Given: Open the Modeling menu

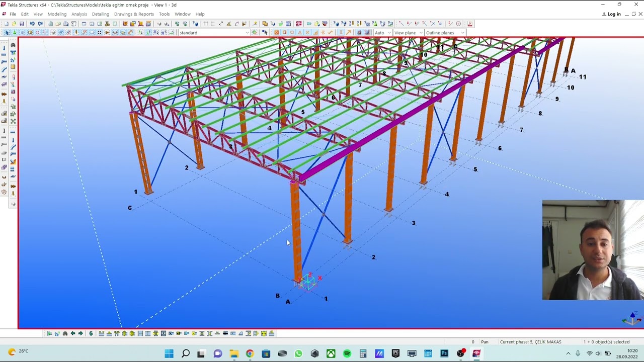Looking at the screenshot, I should [x=57, y=14].
